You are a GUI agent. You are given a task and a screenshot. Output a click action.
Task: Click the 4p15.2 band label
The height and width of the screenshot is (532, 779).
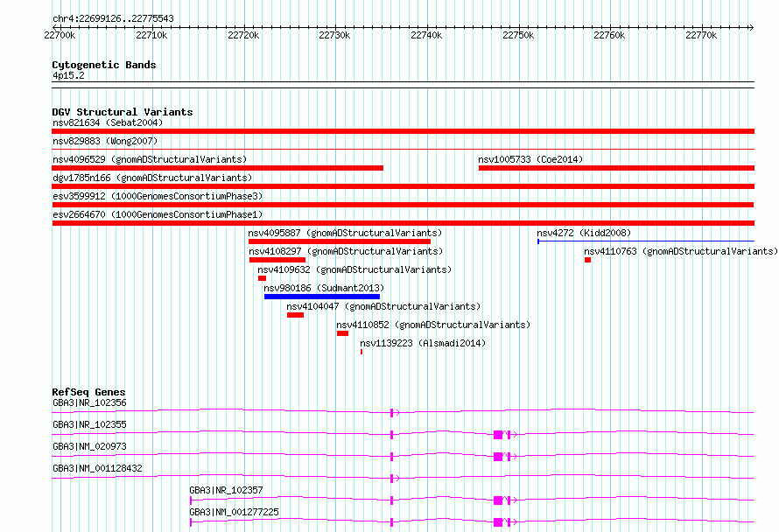point(68,75)
